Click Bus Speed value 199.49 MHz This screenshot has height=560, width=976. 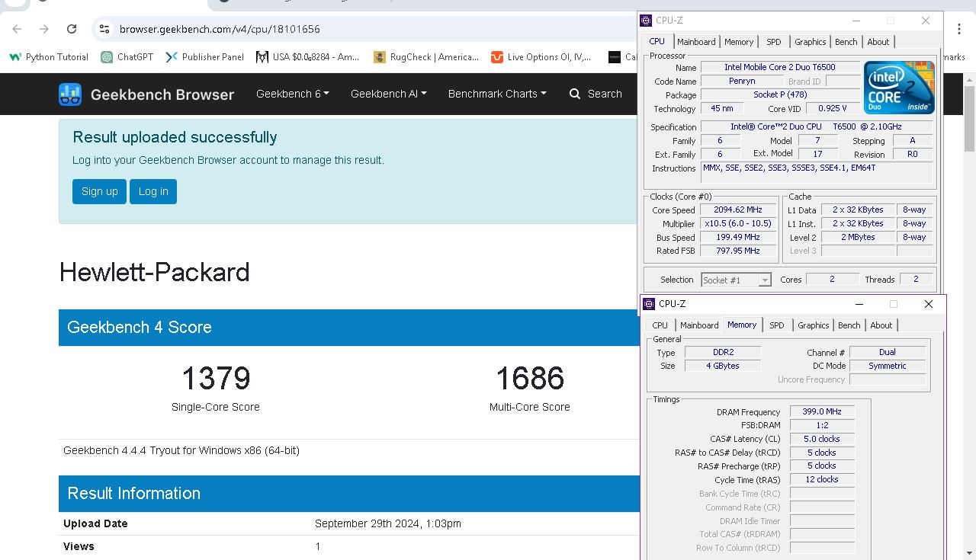(738, 237)
